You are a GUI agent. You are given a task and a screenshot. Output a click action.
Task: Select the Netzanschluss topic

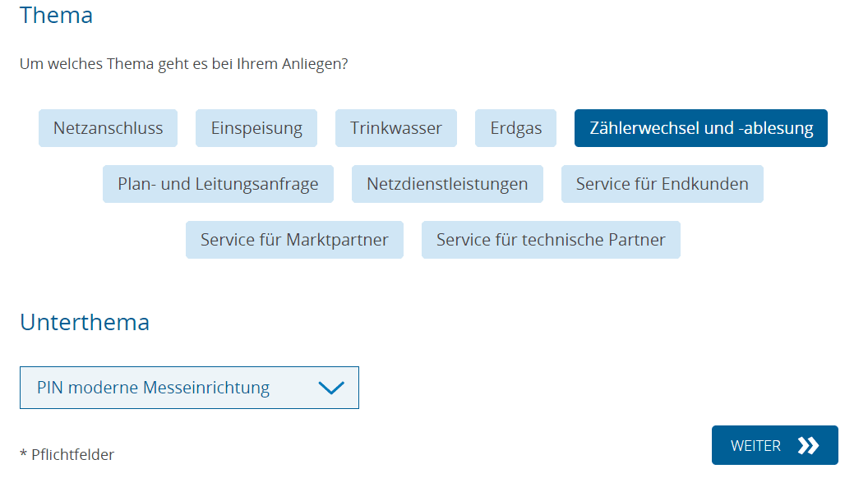pyautogui.click(x=108, y=128)
